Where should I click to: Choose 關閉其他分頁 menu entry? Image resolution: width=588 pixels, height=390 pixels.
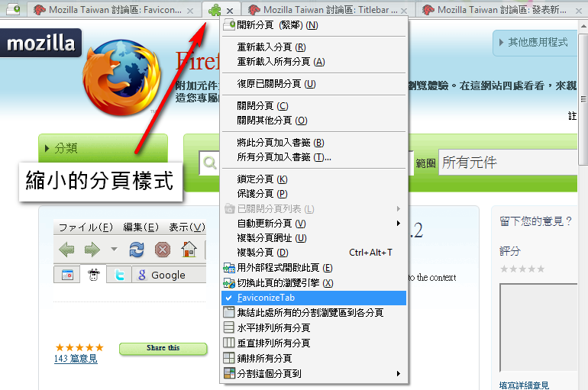coord(314,121)
